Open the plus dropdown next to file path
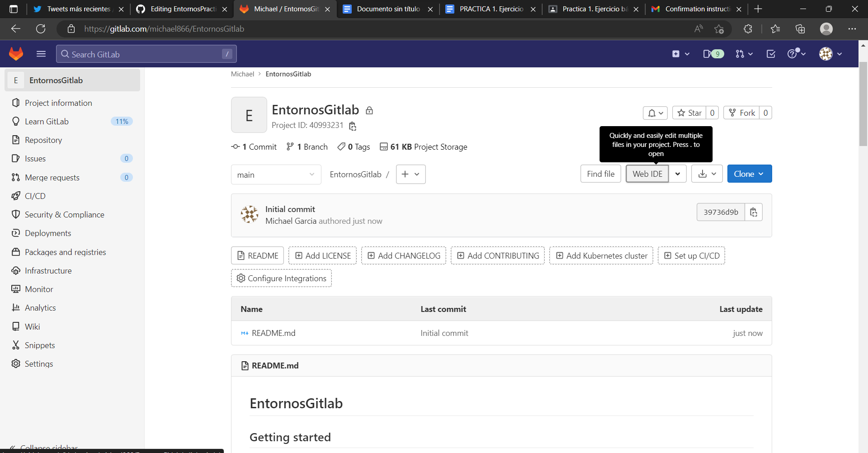Viewport: 868px width, 453px height. [x=410, y=174]
